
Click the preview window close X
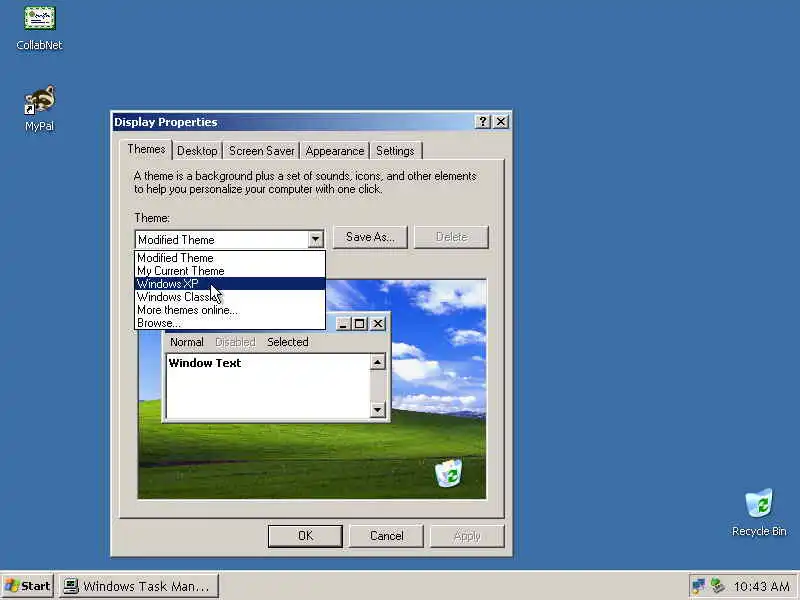click(378, 323)
